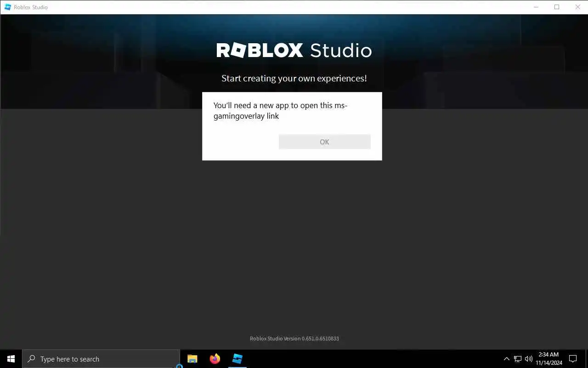Viewport: 588px width, 368px height.
Task: Open the Windows Start menu
Action: click(x=11, y=359)
